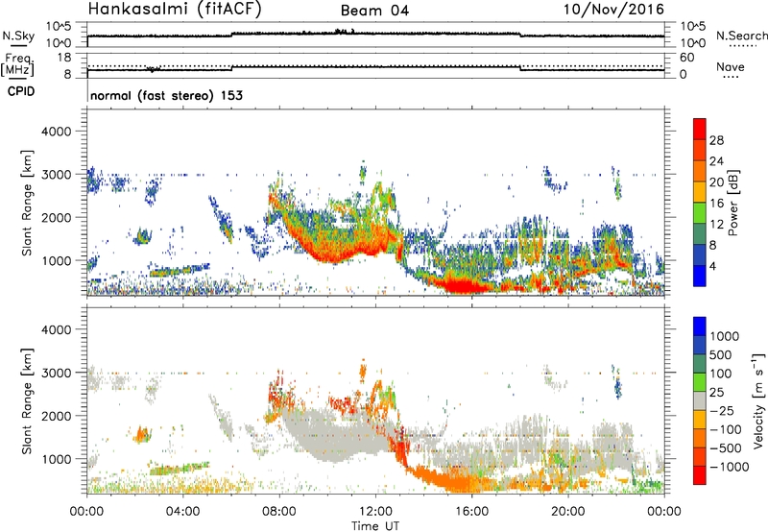The width and height of the screenshot is (768, 532).
Task: Click the '-25' tick on the velocity scale
Action: pos(722,410)
